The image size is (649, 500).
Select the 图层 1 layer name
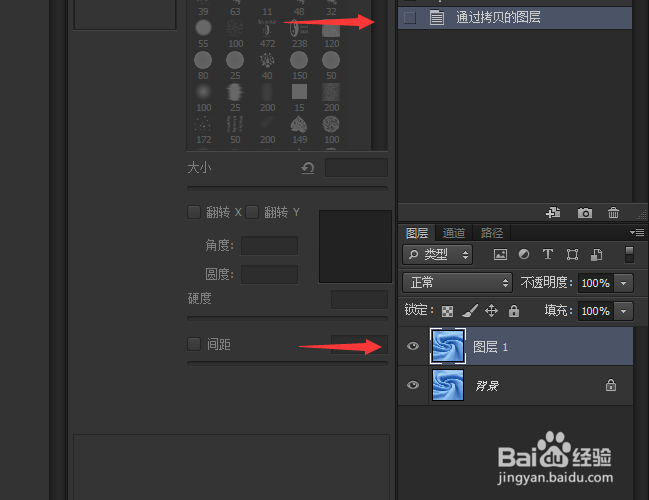(490, 347)
